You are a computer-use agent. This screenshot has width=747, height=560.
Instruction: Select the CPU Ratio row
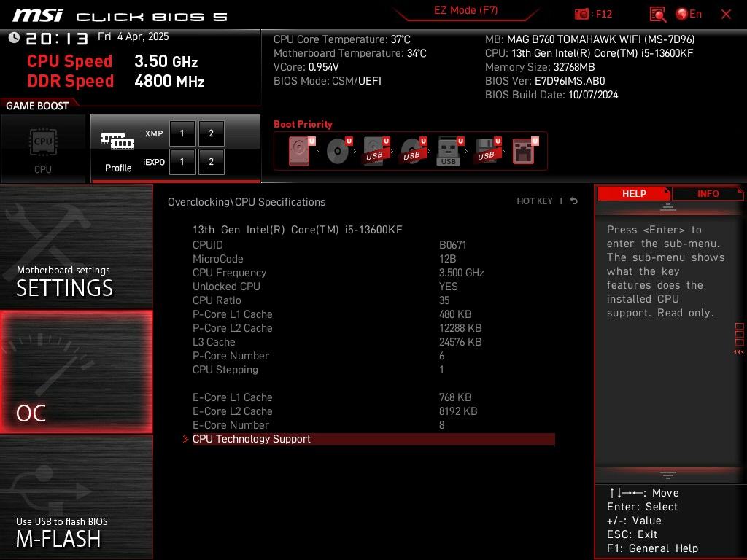pyautogui.click(x=373, y=300)
